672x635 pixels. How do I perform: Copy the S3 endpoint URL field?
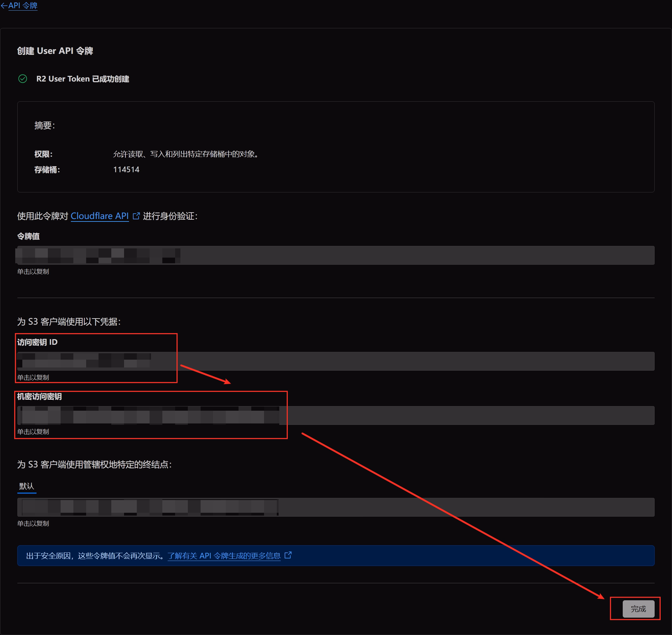click(x=335, y=507)
